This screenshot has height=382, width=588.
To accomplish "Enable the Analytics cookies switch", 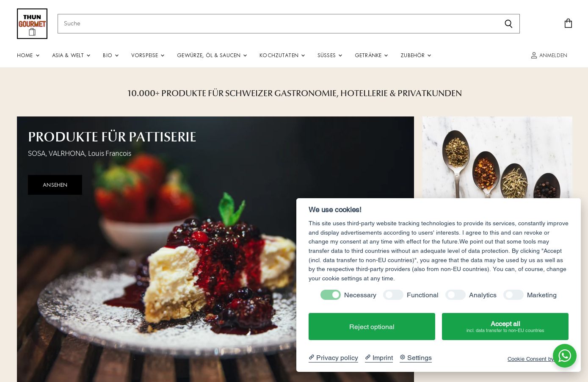I will (455, 295).
